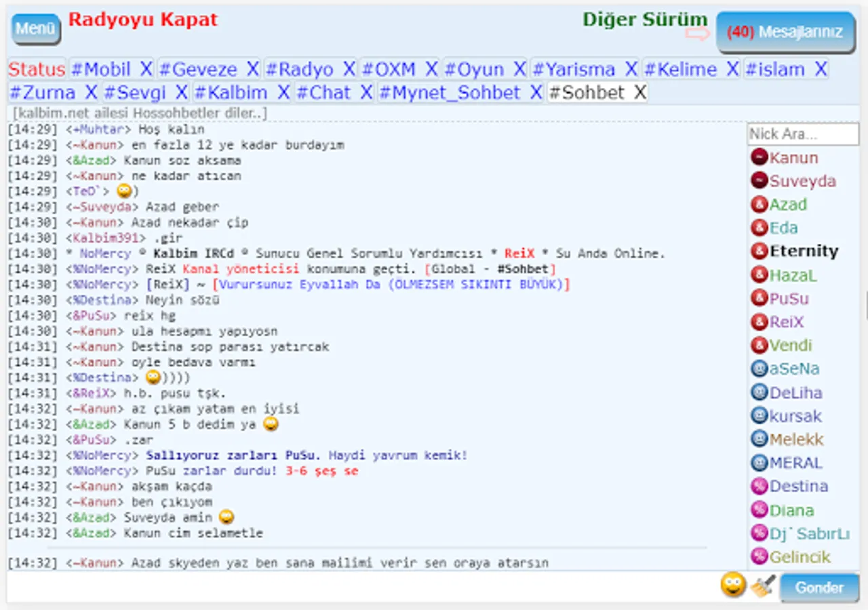Click the pink icon beside Destina

pyautogui.click(x=759, y=486)
